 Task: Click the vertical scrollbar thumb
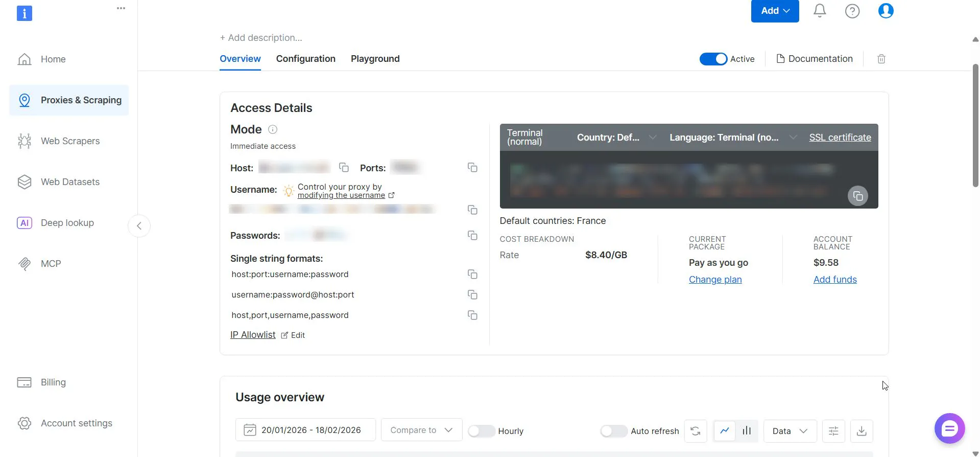click(975, 126)
